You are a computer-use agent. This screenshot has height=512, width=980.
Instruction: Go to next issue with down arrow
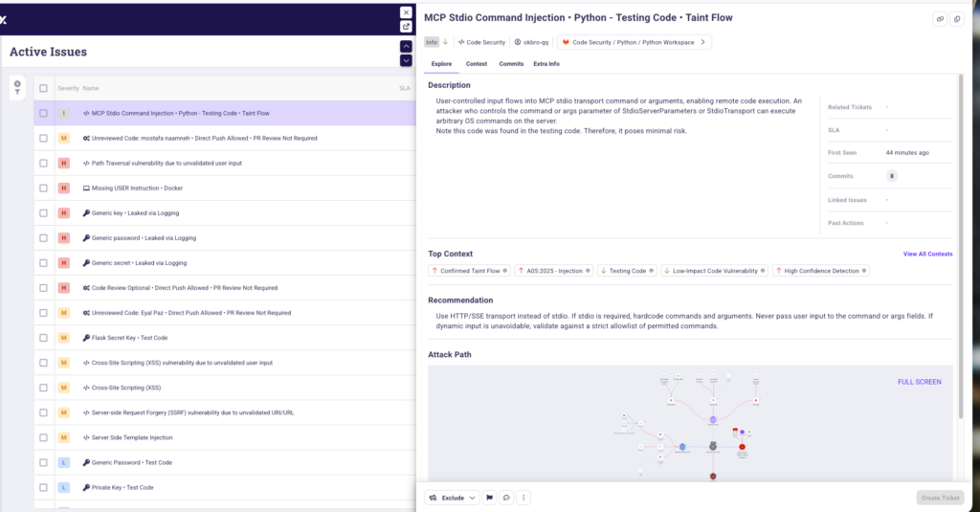click(406, 61)
